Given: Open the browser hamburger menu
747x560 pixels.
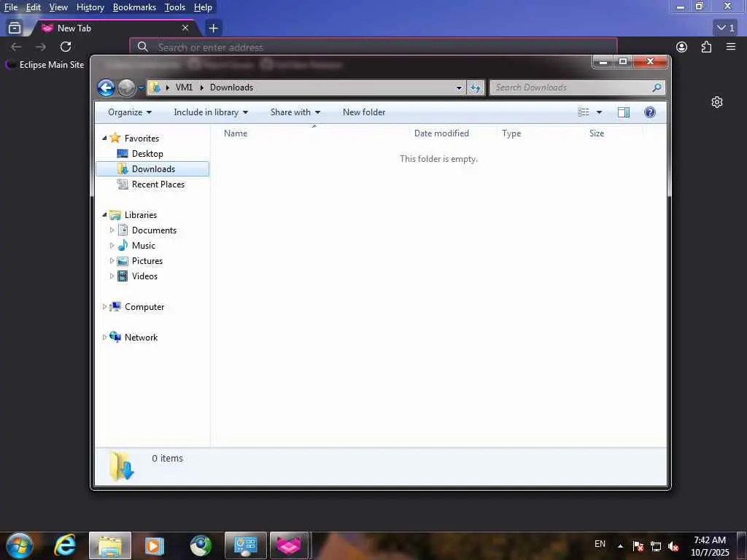Looking at the screenshot, I should point(731,47).
